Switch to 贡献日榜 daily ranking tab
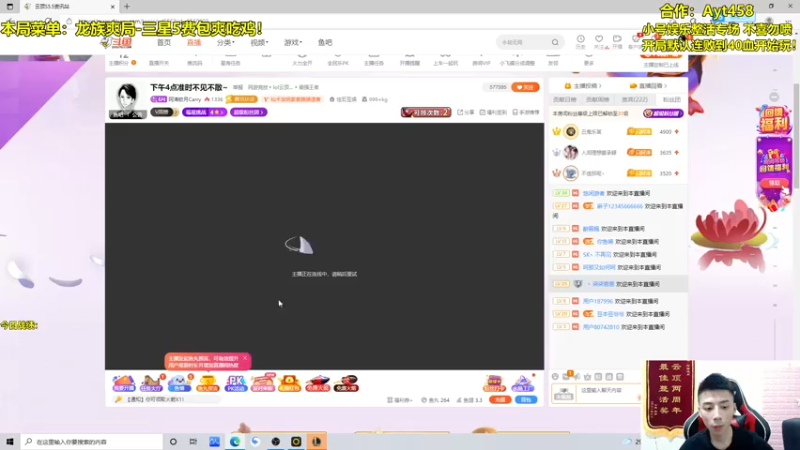800x450 pixels. tap(564, 99)
